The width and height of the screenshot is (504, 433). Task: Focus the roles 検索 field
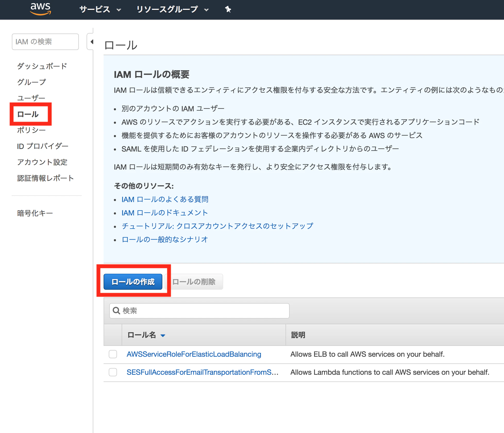(x=199, y=311)
